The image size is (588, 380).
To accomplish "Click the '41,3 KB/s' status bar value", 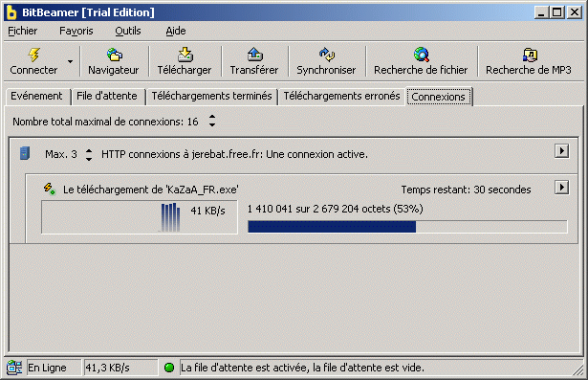I will 107,368.
